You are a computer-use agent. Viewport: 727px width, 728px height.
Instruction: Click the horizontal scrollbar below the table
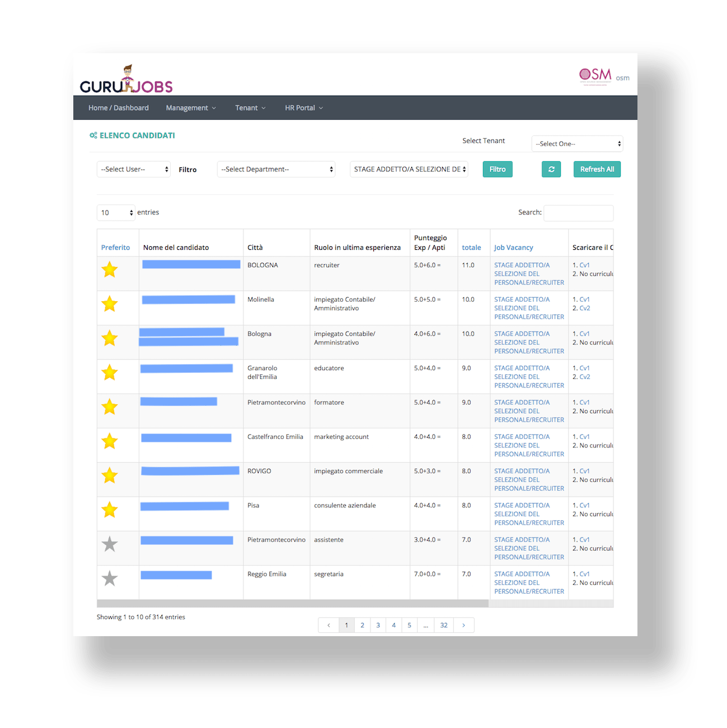pos(291,603)
